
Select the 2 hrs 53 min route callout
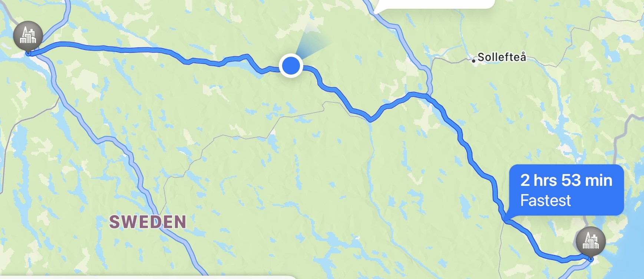566,190
